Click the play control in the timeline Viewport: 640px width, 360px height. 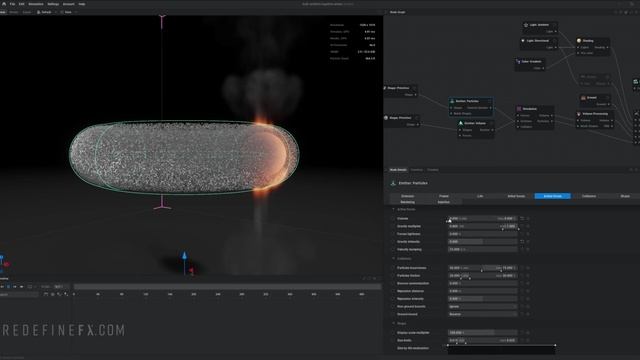tap(9, 287)
